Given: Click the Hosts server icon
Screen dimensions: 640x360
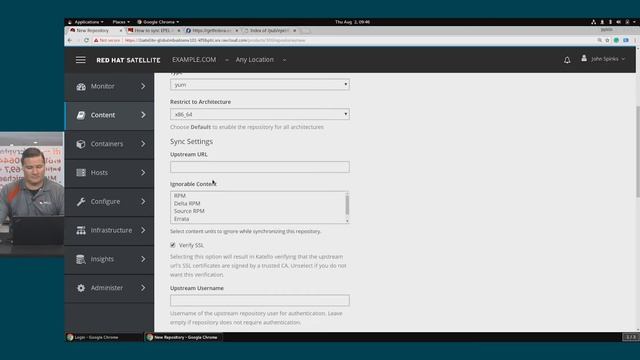Looking at the screenshot, I should [81, 173].
